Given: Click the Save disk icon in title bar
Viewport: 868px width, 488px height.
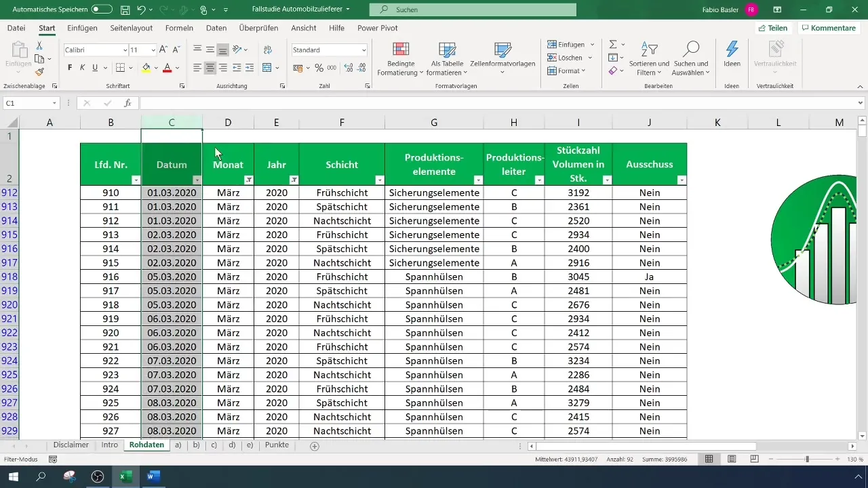Looking at the screenshot, I should click(x=125, y=10).
